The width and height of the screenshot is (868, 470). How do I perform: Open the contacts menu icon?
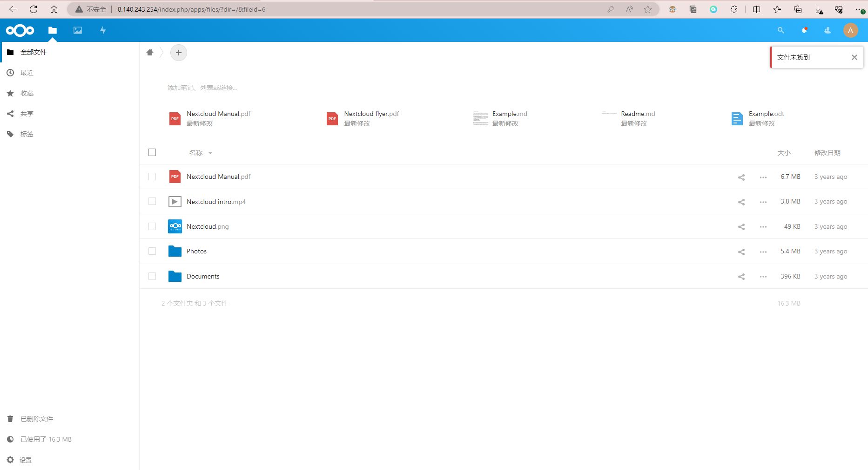coord(828,30)
